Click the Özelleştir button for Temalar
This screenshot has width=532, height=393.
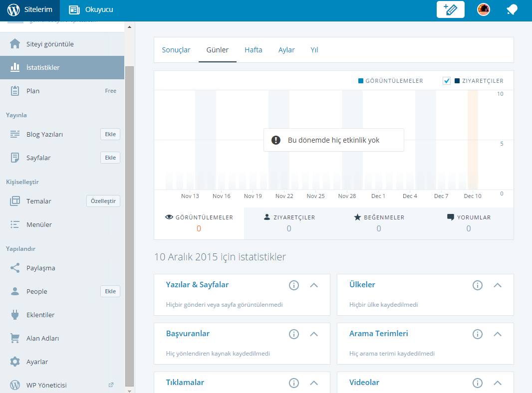(x=103, y=201)
